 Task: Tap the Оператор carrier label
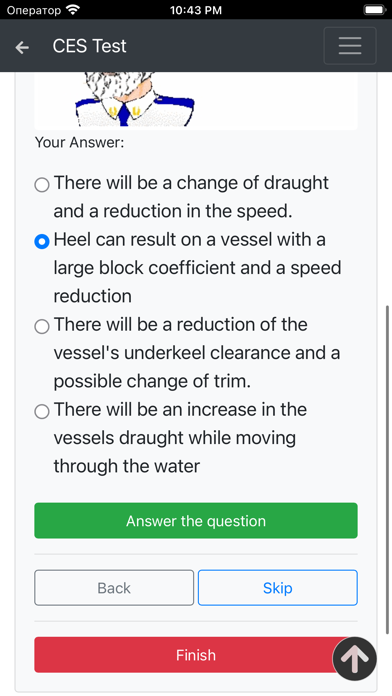[x=34, y=10]
